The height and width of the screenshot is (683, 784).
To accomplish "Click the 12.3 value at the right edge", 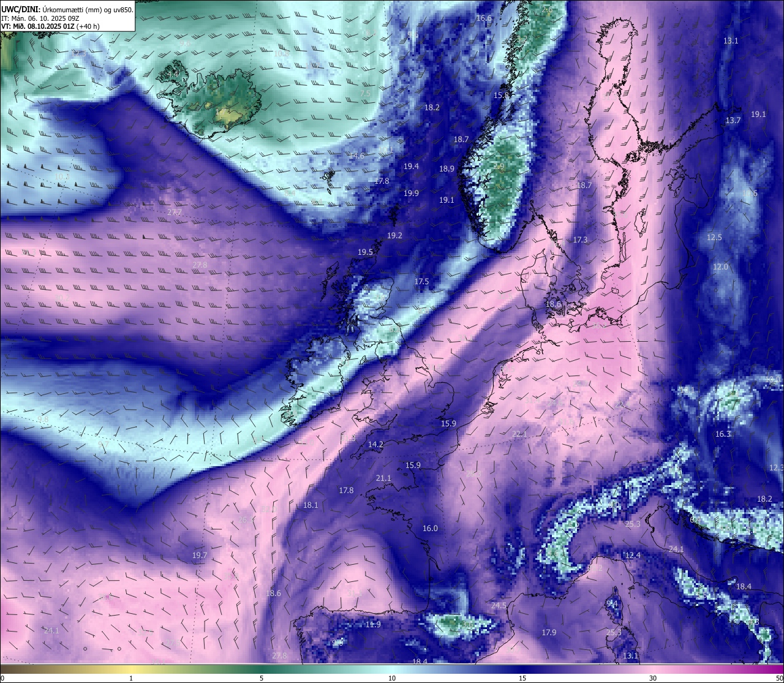I will [x=776, y=468].
